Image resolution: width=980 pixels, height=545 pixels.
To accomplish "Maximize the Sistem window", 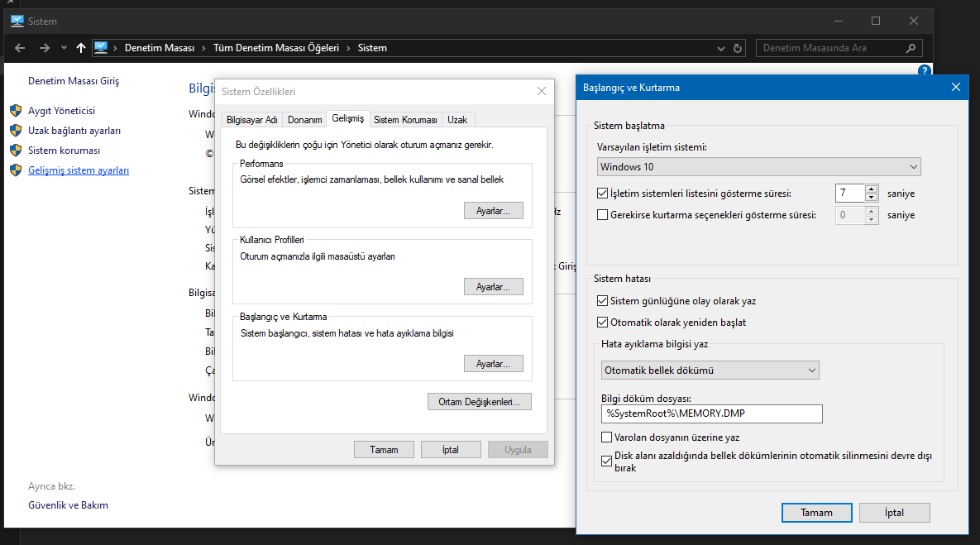I will pos(876,22).
